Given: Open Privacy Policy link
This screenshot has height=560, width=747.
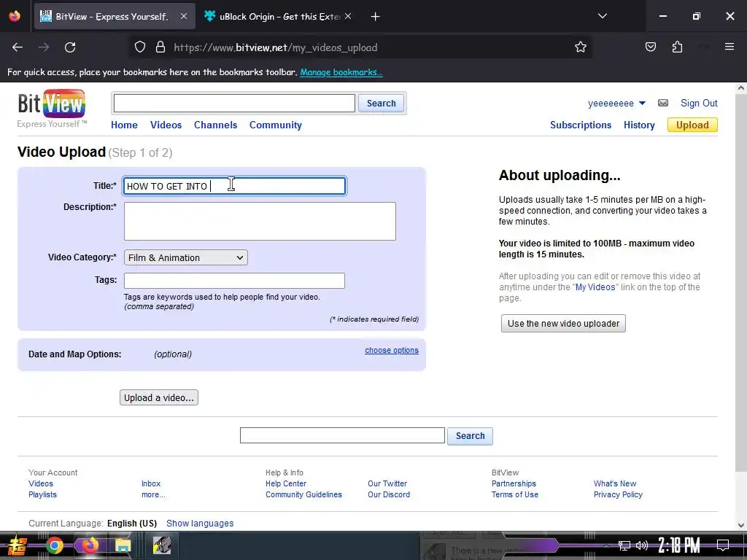Looking at the screenshot, I should point(618,495).
